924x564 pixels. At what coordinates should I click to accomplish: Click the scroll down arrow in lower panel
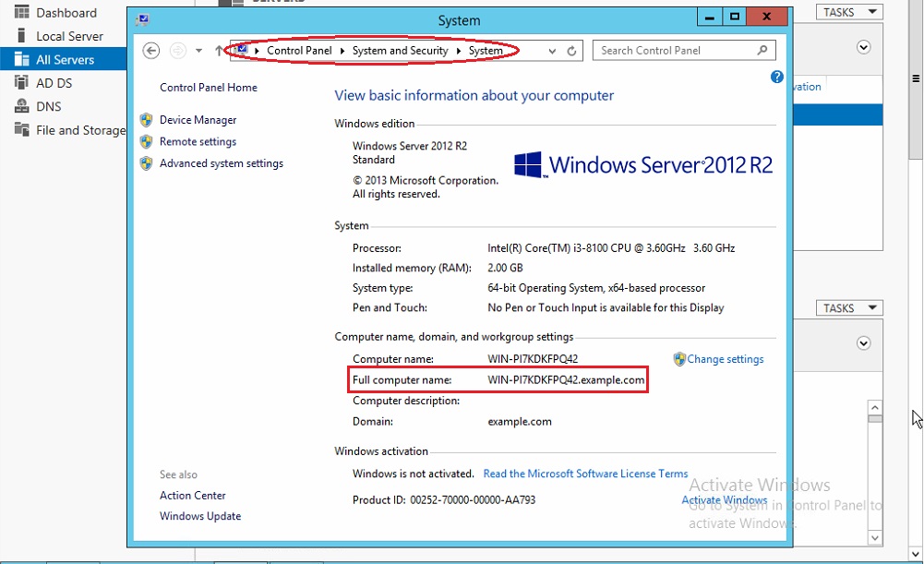875,537
